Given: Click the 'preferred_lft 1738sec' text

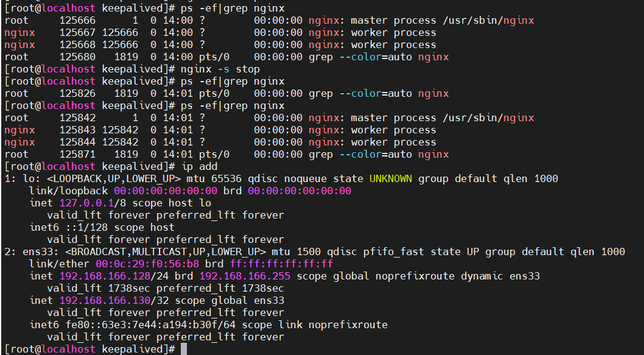Looking at the screenshot, I should pos(220,289).
